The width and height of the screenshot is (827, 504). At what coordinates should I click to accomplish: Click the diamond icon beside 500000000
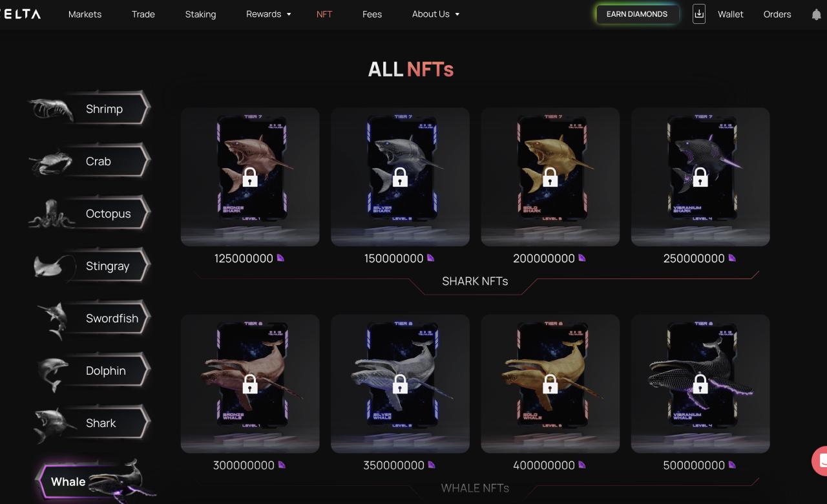click(732, 465)
